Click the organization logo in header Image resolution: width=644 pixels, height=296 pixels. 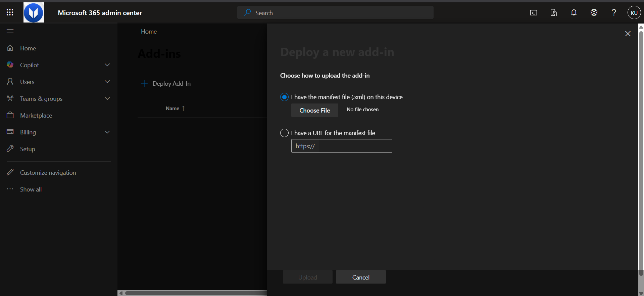pos(34,12)
